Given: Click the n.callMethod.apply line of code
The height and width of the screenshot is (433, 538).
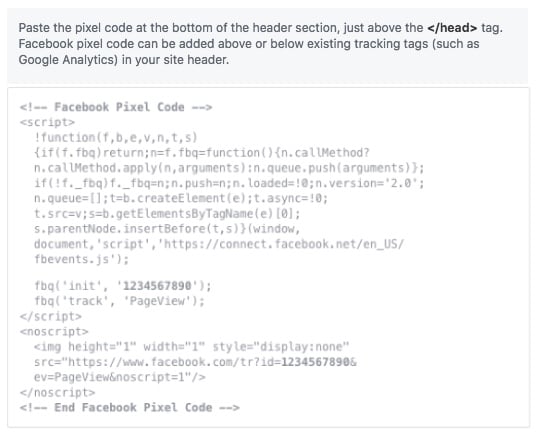Looking at the screenshot, I should [x=229, y=168].
